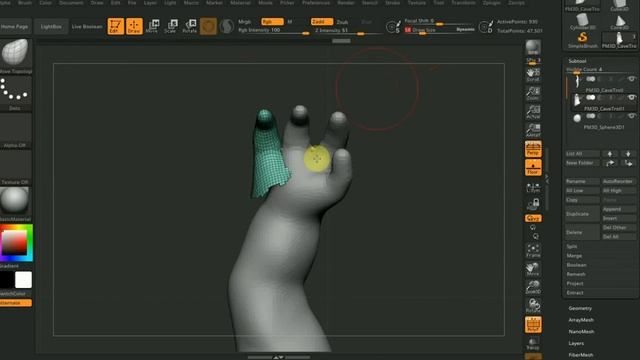Click the Home Page button

15,27
